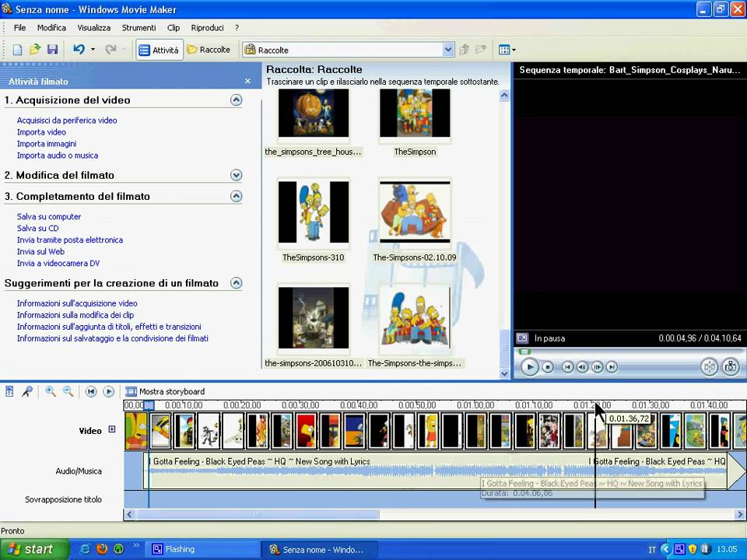Split the clip at current frame

[709, 366]
